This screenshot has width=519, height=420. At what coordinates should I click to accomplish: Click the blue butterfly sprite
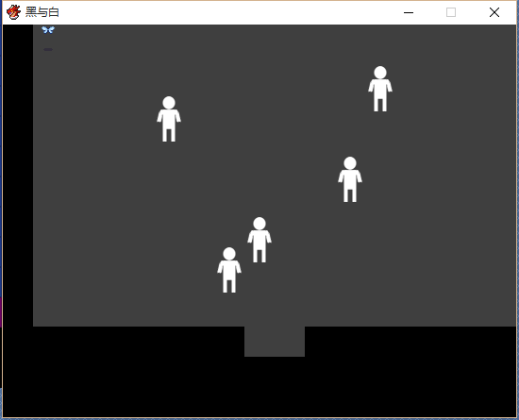click(x=48, y=30)
